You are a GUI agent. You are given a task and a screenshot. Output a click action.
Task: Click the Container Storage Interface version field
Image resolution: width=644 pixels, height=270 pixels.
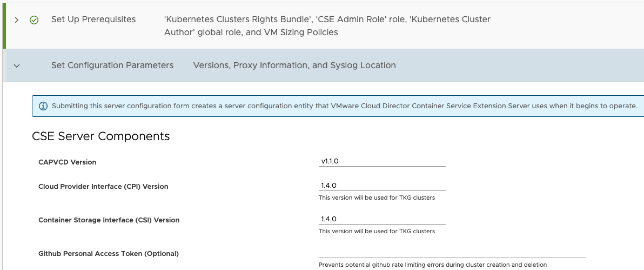click(382, 219)
